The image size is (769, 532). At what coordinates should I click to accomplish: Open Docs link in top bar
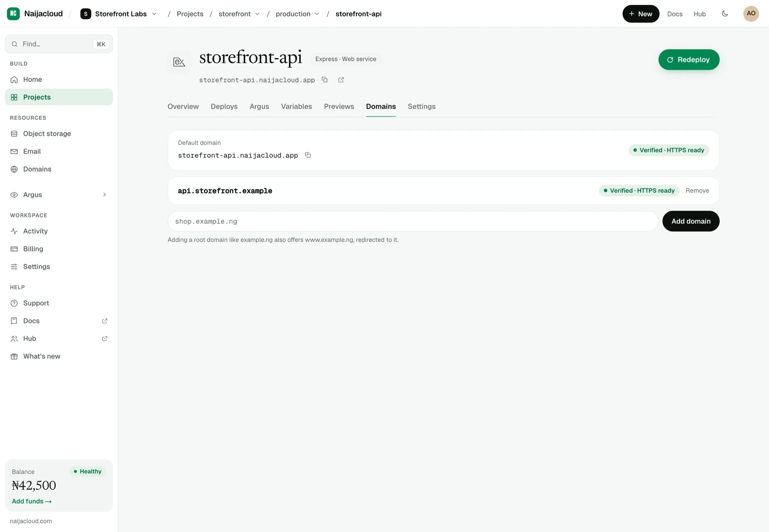pos(674,14)
